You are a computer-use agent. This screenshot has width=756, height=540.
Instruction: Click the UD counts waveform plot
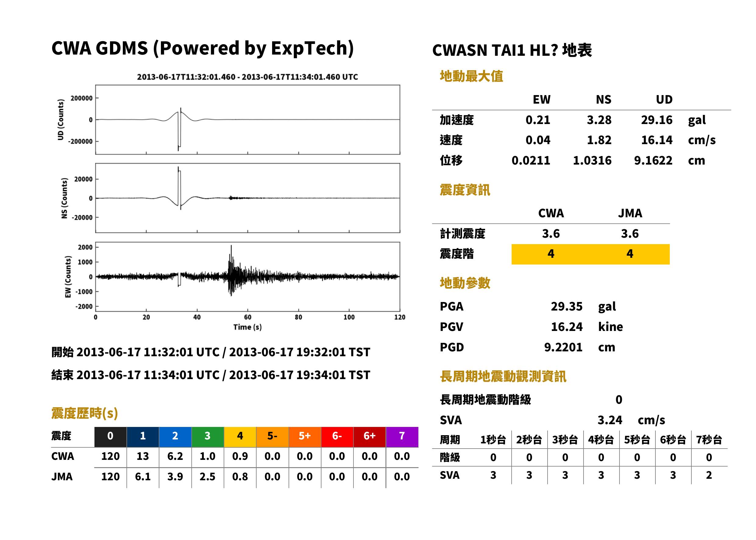click(x=248, y=120)
